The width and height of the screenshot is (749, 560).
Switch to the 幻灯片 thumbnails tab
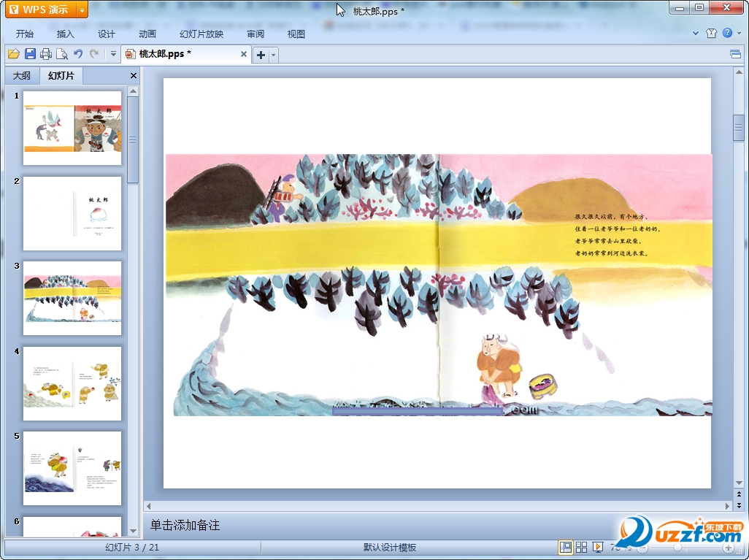[x=61, y=75]
